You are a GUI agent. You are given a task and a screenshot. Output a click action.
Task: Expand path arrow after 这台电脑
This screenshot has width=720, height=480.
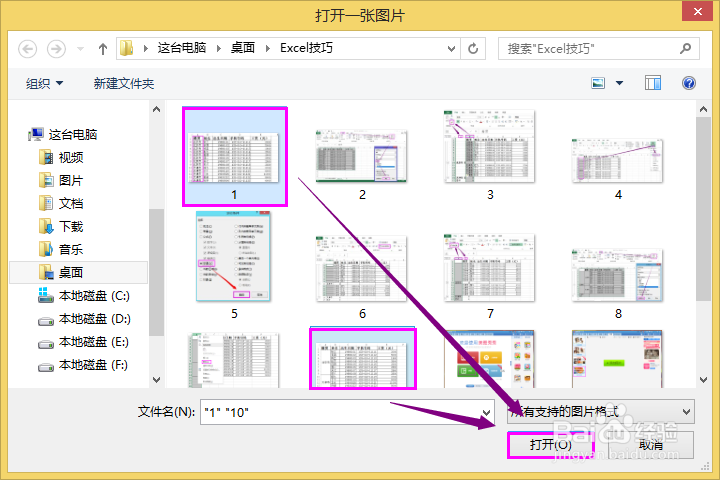219,48
